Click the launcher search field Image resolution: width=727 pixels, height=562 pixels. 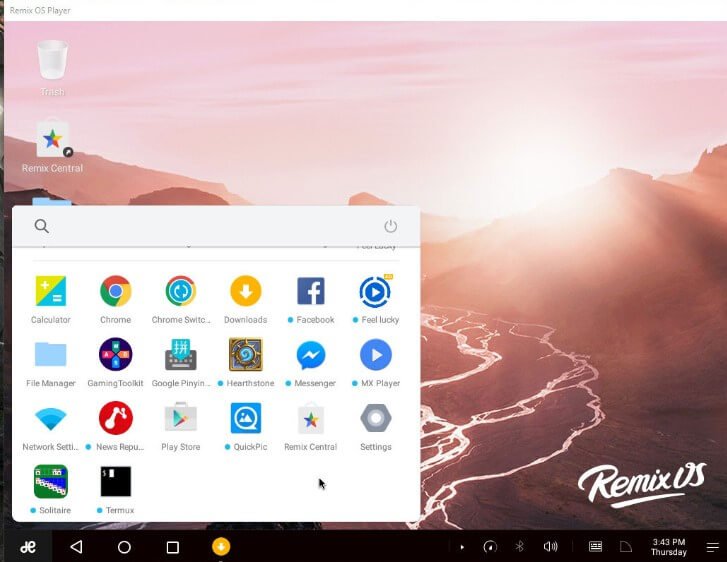(216, 226)
